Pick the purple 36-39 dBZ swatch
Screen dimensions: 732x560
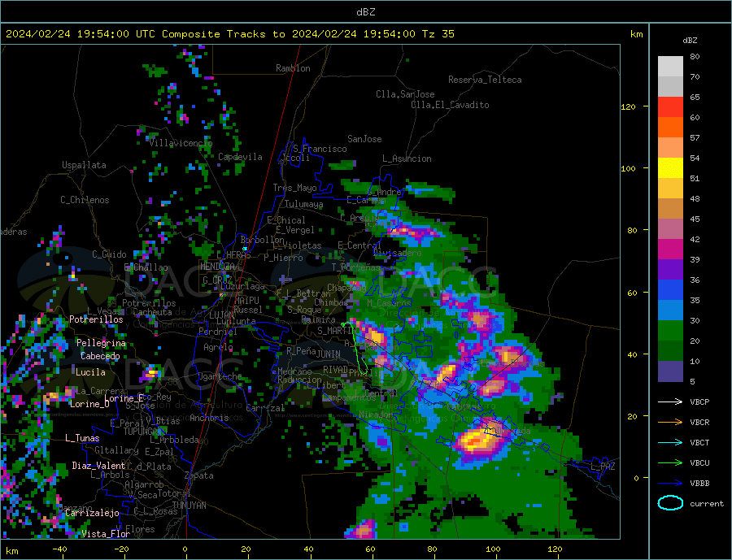point(670,270)
